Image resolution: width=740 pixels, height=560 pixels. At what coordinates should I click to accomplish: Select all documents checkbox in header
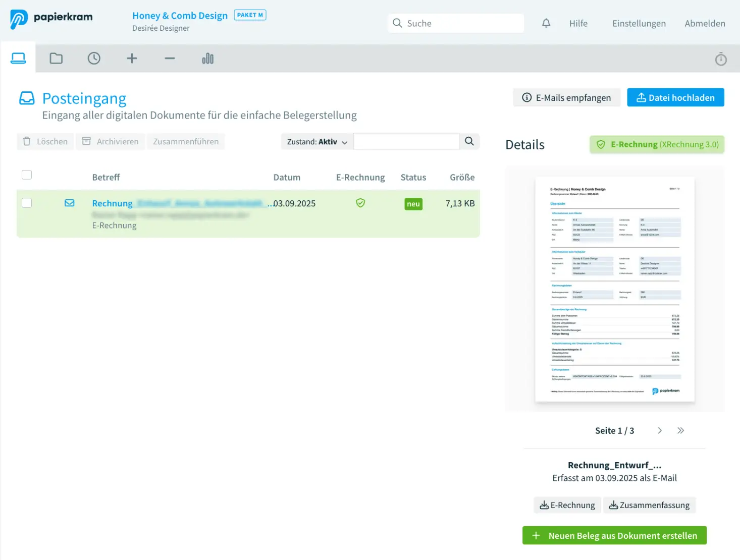[x=27, y=175]
